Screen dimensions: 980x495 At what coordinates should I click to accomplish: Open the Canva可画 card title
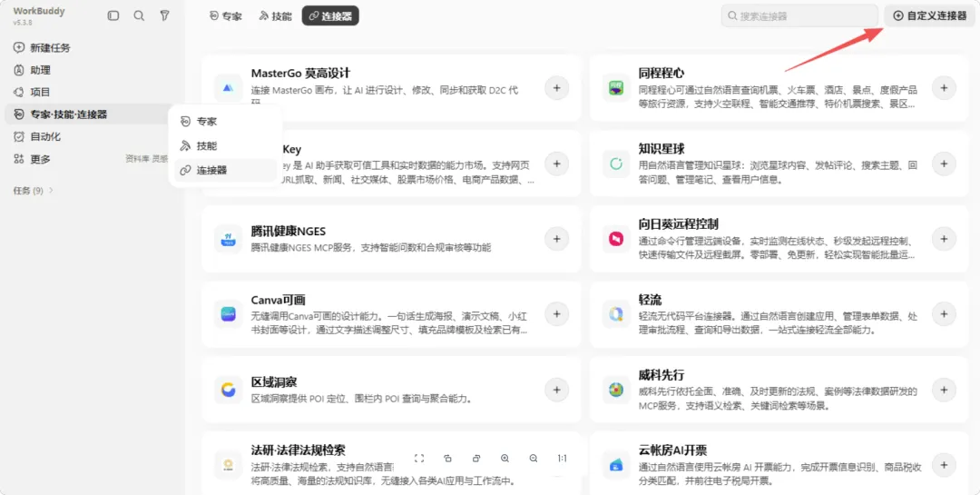pos(279,300)
